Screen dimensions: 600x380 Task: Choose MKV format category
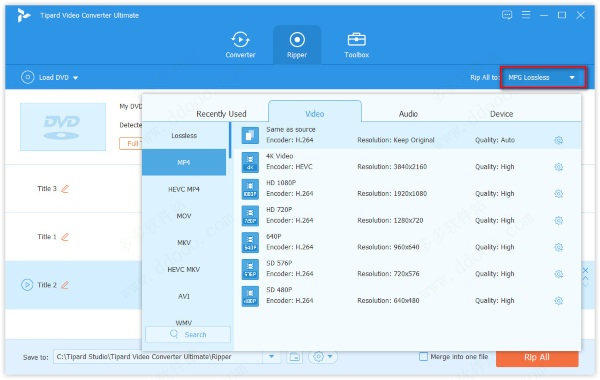[x=184, y=243]
